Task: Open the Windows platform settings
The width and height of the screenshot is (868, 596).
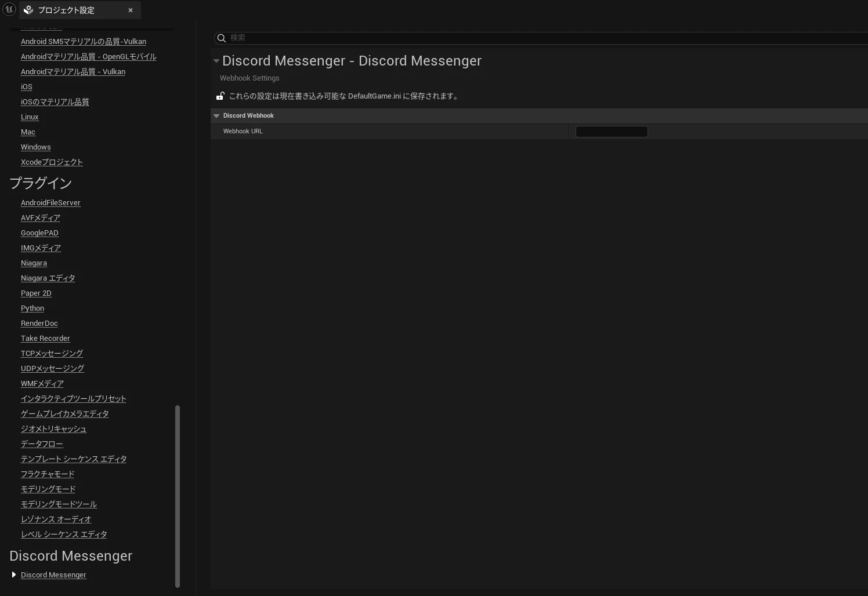Action: (36, 147)
